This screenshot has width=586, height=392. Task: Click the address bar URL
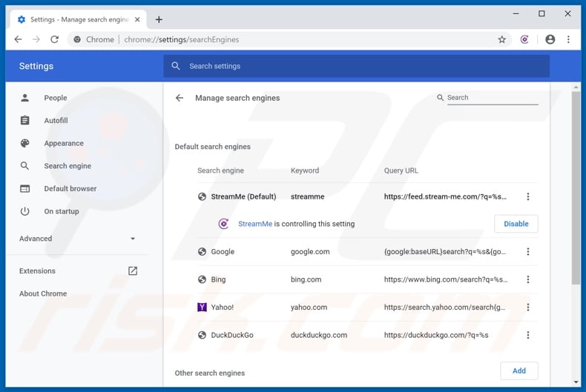(x=181, y=39)
